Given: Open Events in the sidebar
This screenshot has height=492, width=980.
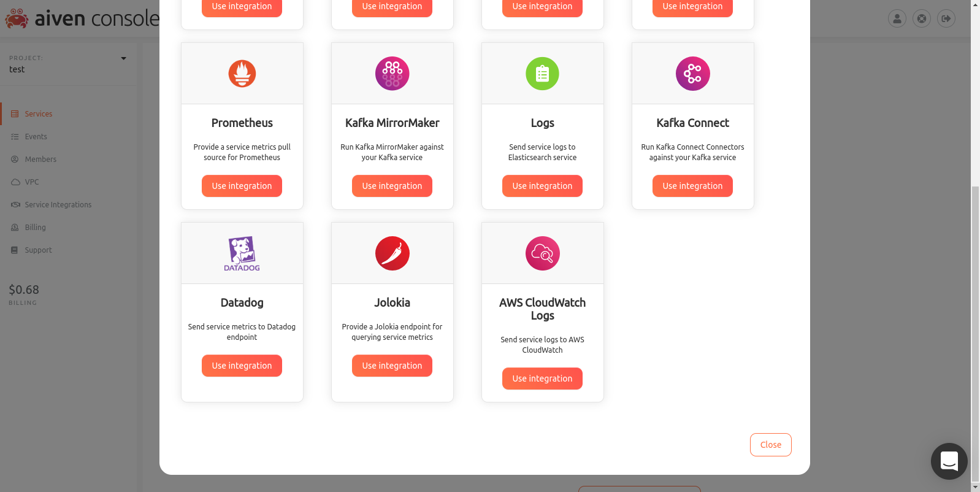Looking at the screenshot, I should pos(36,137).
